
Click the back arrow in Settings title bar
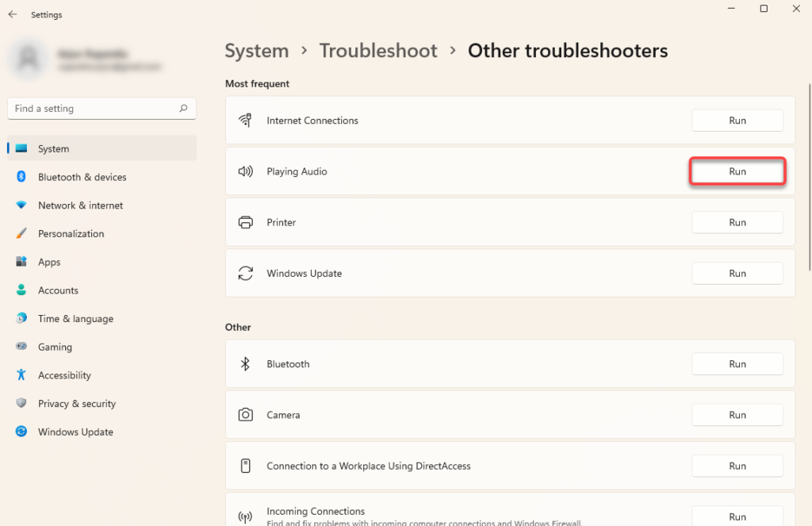pos(13,14)
